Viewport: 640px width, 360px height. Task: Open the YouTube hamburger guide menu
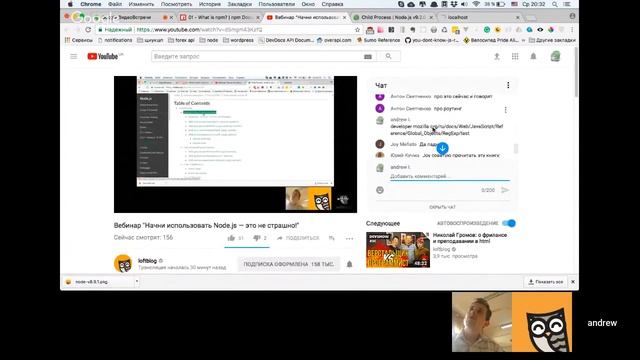click(73, 56)
